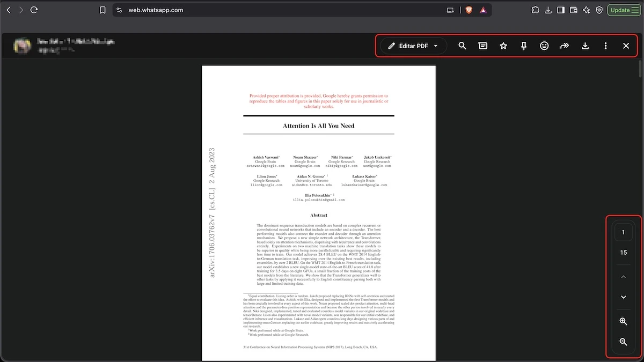The width and height of the screenshot is (644, 362).
Task: Click the green Update button
Action: click(x=620, y=10)
